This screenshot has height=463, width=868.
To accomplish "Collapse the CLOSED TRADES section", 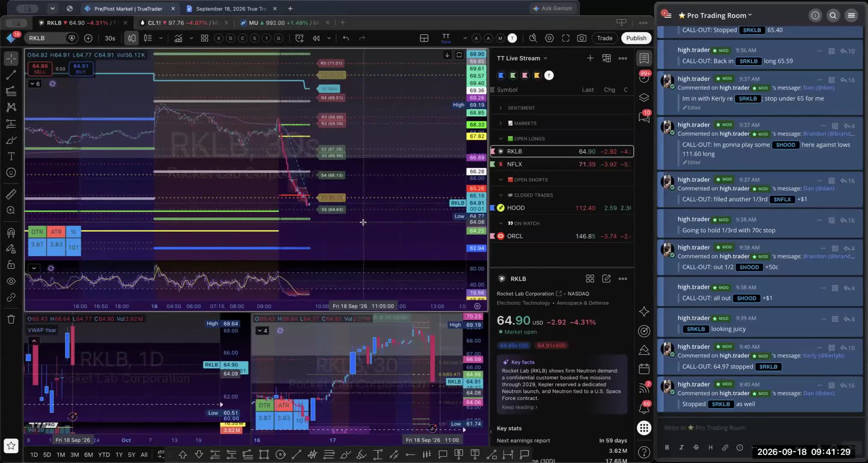I will coord(500,195).
